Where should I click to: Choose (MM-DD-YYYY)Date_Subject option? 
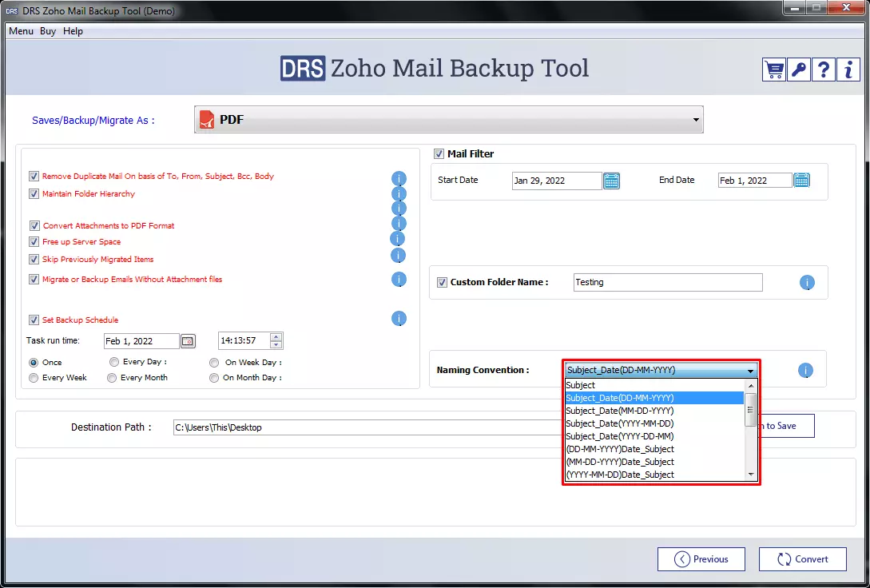(654, 462)
